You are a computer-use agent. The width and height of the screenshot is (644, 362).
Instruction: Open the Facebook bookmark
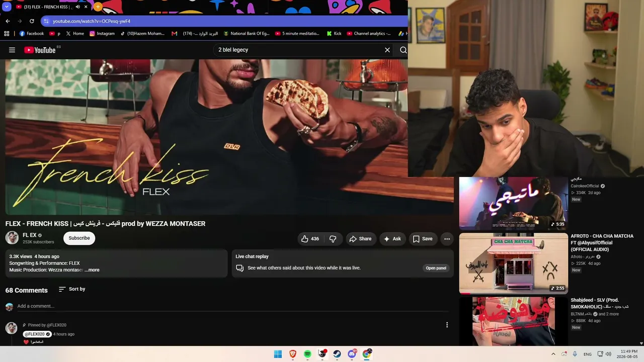tap(32, 34)
